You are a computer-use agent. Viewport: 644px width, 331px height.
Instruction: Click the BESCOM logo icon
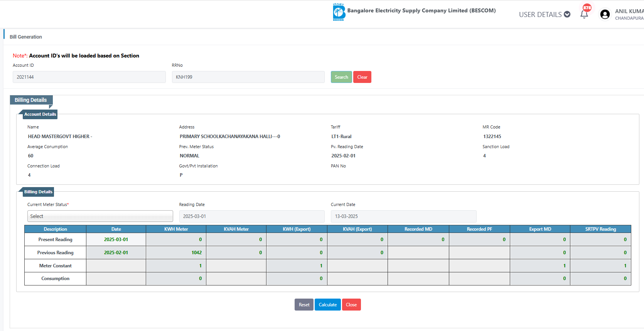(339, 12)
